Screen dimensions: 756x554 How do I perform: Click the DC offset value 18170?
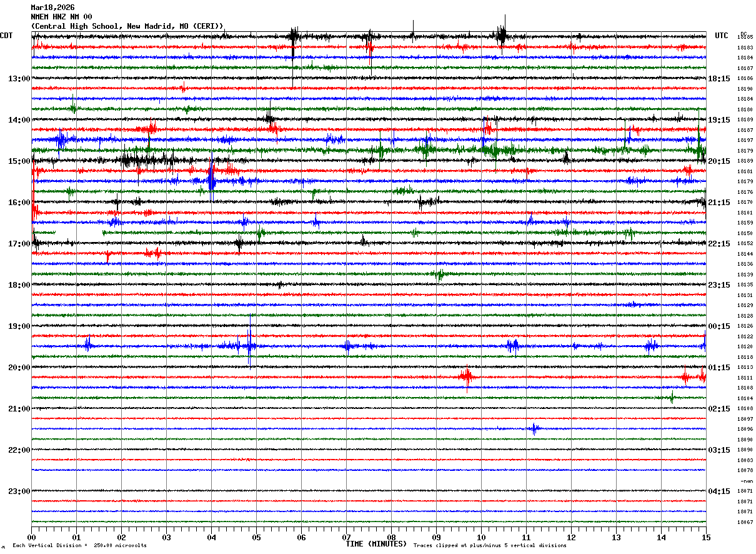pos(745,203)
